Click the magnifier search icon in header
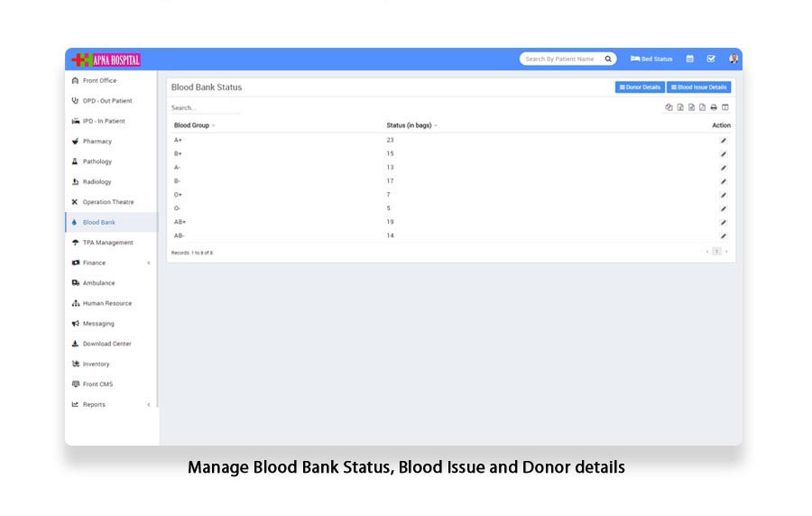812x516 pixels. (608, 59)
